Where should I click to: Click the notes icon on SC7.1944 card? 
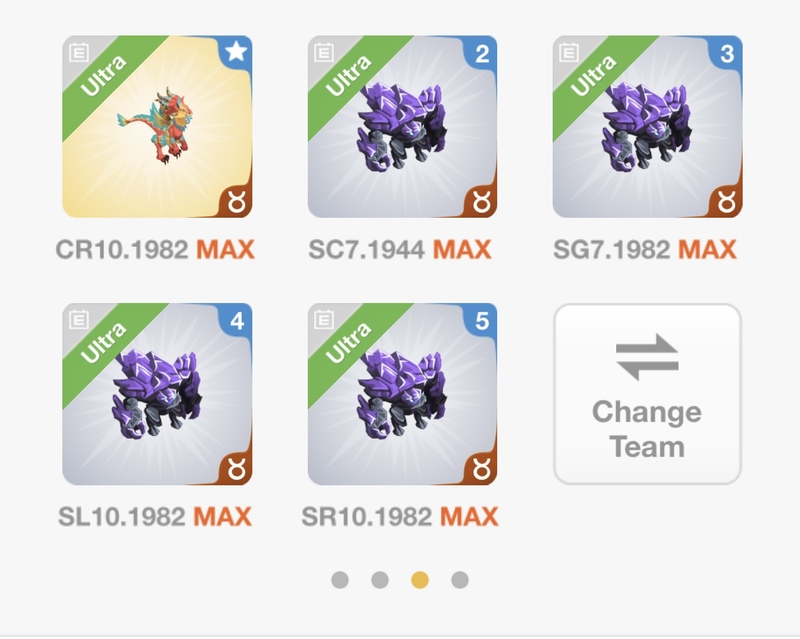(324, 52)
